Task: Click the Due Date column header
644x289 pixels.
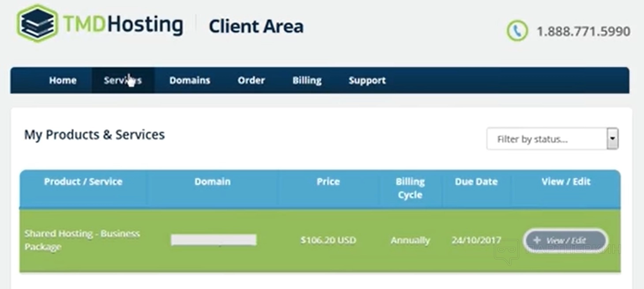Action: point(476,181)
